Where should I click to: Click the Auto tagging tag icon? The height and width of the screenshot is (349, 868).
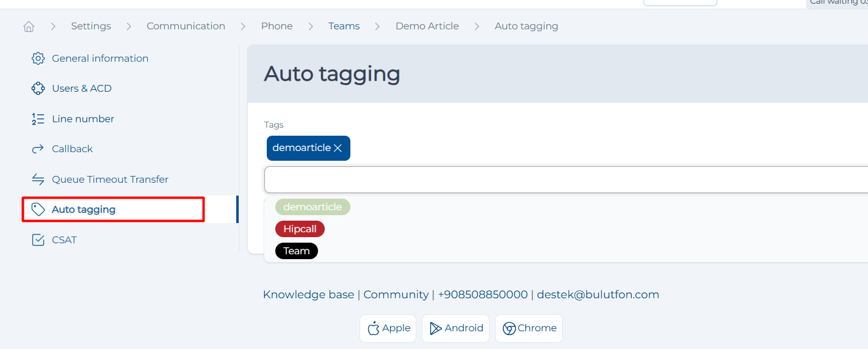(38, 210)
